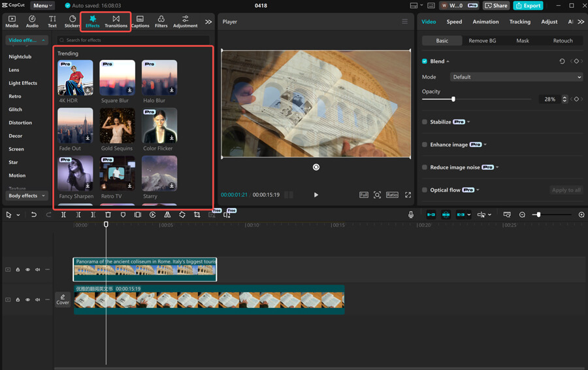The width and height of the screenshot is (588, 370).
Task: Click the timeline zoom in icon
Action: pyautogui.click(x=581, y=214)
